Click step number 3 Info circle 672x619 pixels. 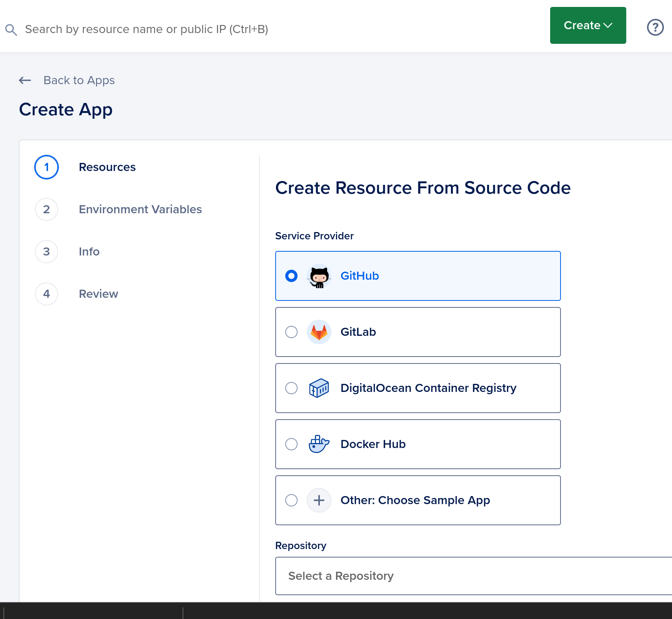pyautogui.click(x=47, y=252)
